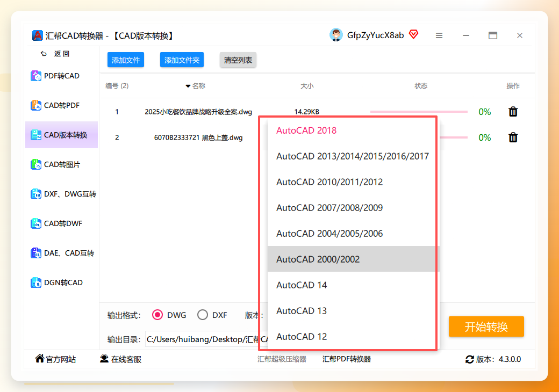Click the 编号 (2) column header
The height and width of the screenshot is (392, 559).
point(117,86)
